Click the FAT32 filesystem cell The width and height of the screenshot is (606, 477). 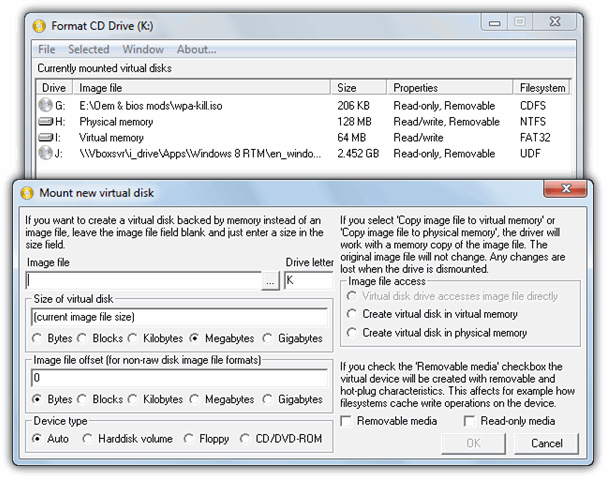tap(535, 138)
